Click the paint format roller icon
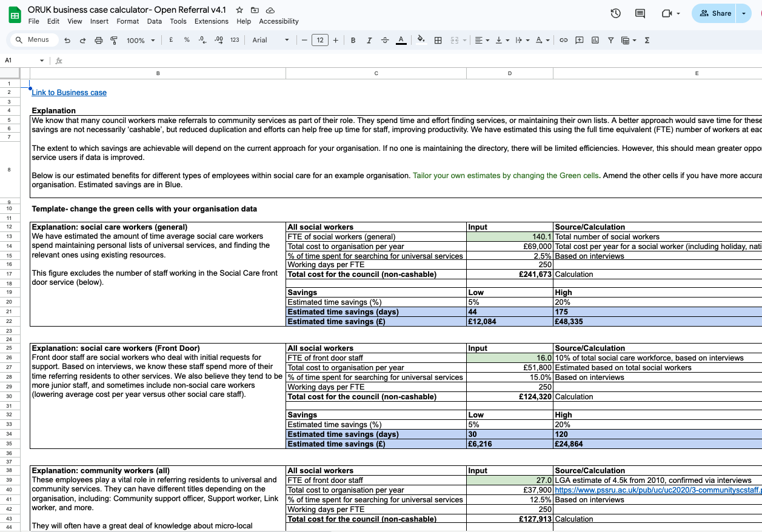The height and width of the screenshot is (532, 762). pos(113,41)
